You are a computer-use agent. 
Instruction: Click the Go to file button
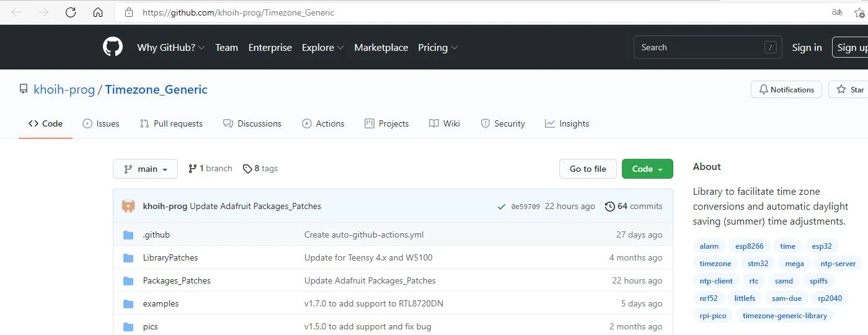(588, 169)
